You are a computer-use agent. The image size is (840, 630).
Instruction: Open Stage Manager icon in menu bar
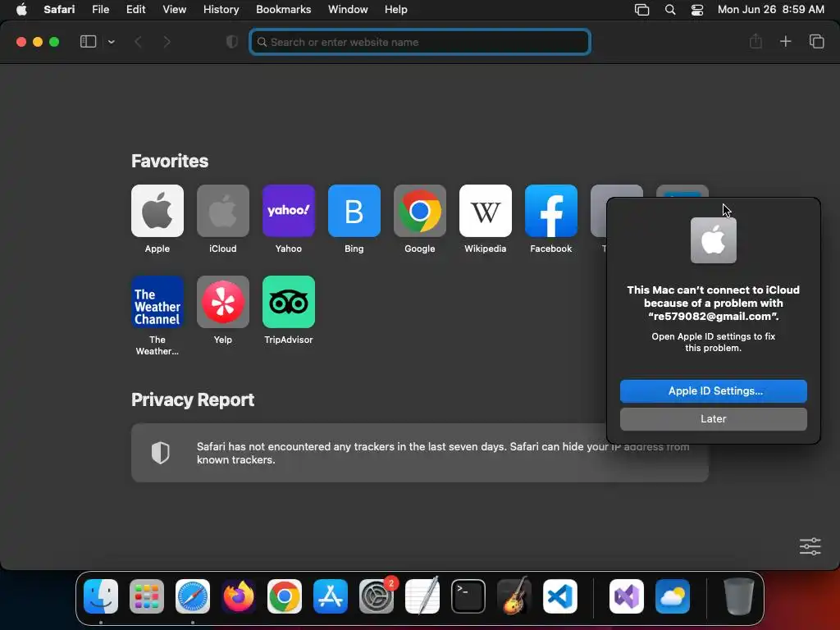(641, 10)
